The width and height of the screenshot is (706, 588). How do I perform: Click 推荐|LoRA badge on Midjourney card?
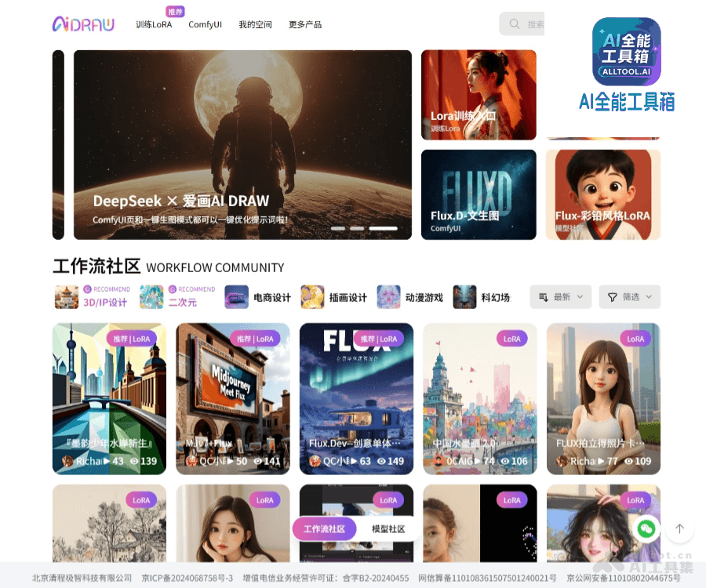click(x=255, y=339)
